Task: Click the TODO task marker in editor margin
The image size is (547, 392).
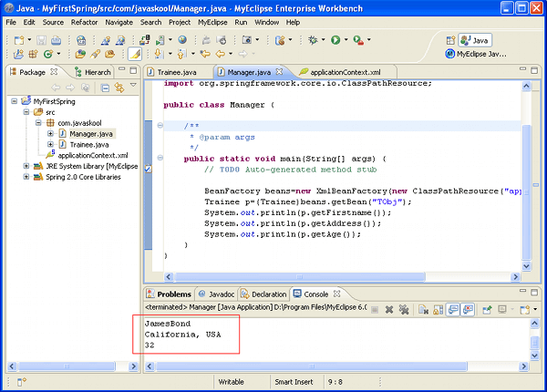Action: [149, 170]
